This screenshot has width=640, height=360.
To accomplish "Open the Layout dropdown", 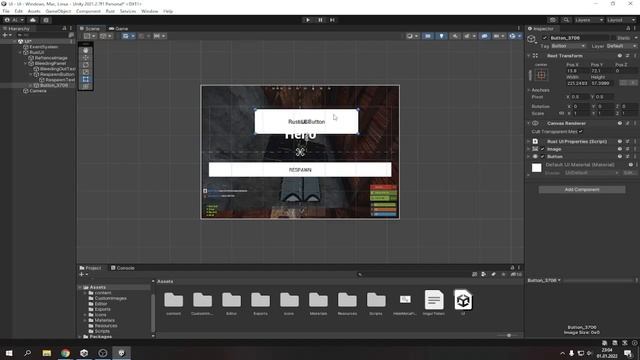I will (621, 20).
